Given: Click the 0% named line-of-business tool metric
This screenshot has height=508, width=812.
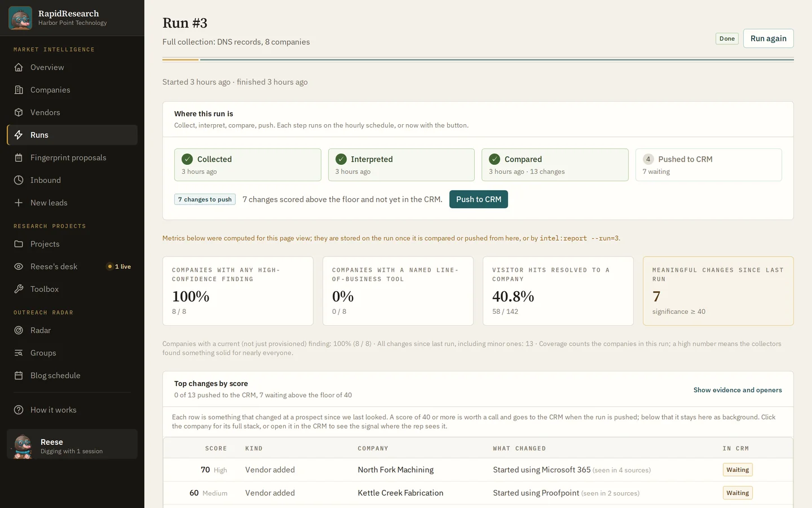Looking at the screenshot, I should (343, 296).
